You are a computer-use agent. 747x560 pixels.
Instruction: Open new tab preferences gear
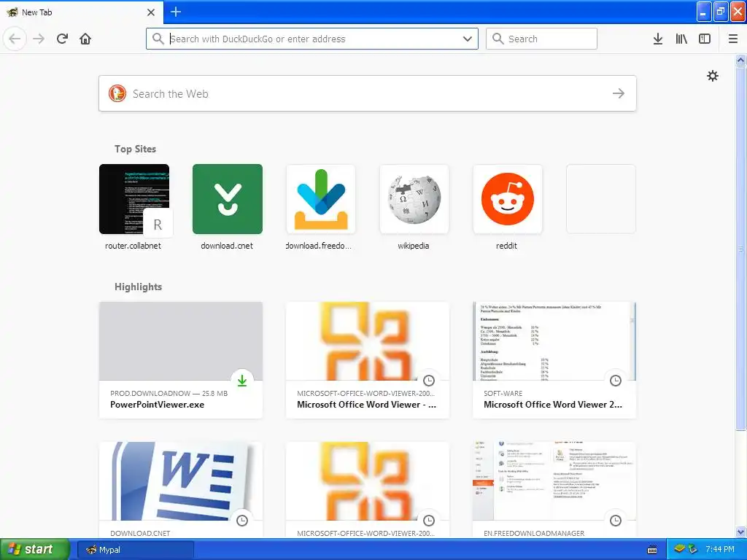712,76
